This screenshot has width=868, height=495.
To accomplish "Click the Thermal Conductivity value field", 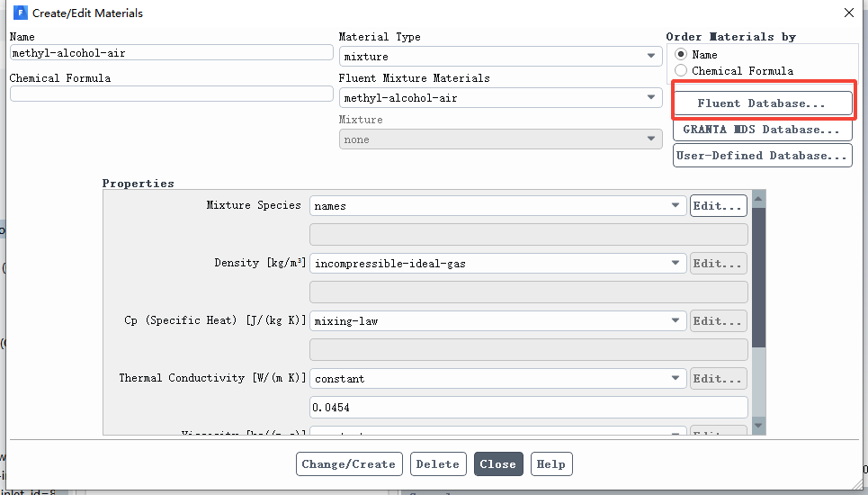I will (x=528, y=408).
